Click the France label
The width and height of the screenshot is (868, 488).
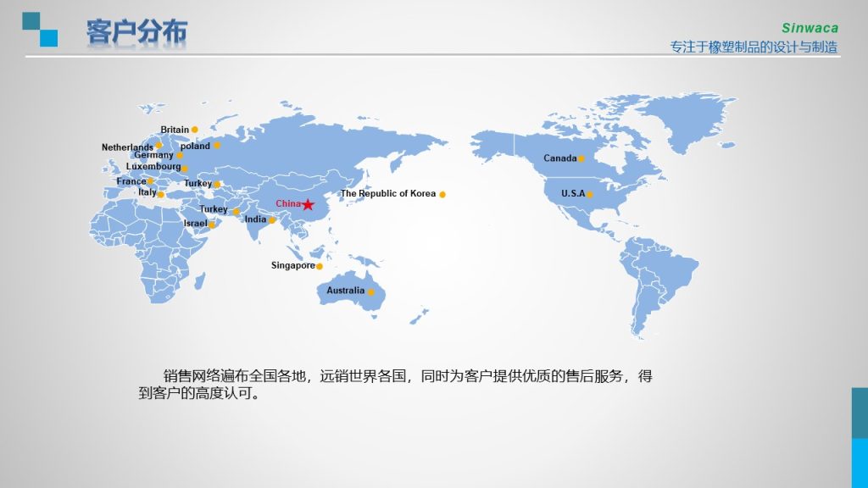coord(131,181)
